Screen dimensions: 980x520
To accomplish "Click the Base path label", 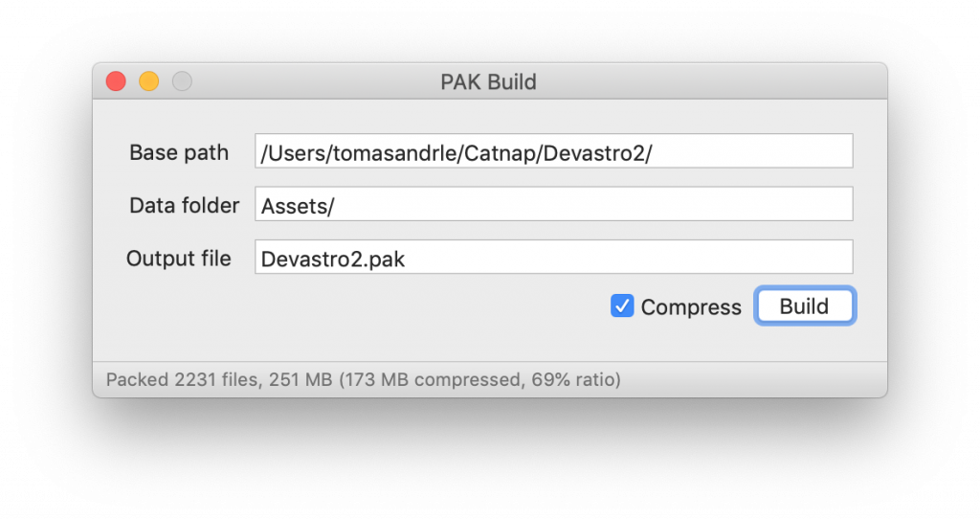I will point(179,152).
